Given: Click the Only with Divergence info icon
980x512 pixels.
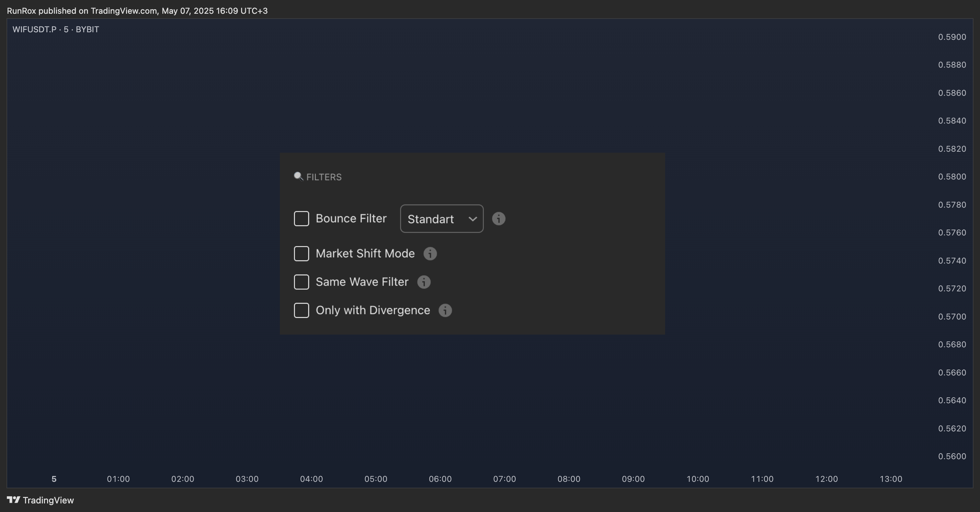Looking at the screenshot, I should pos(445,310).
